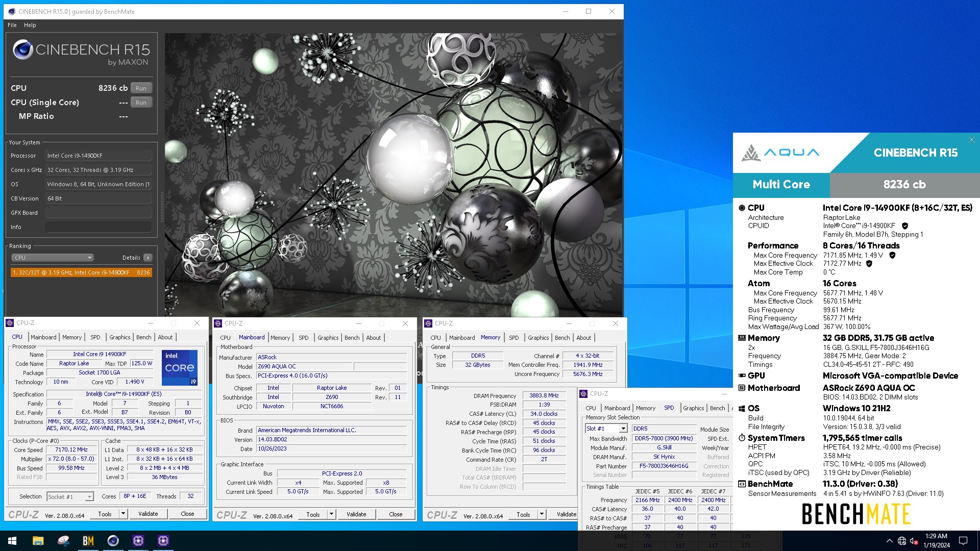Screen dimensions: 980x551
Task: Click the second CPU-Z taskbar icon
Action: [163, 541]
